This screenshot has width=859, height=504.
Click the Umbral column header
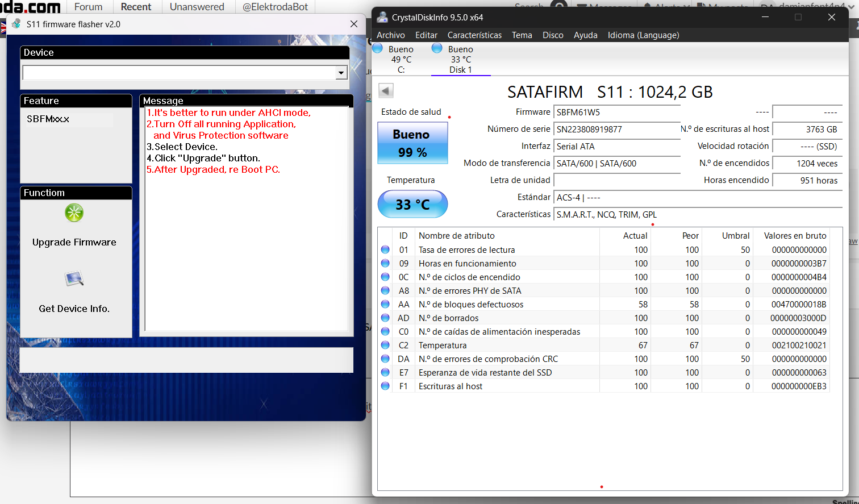728,235
